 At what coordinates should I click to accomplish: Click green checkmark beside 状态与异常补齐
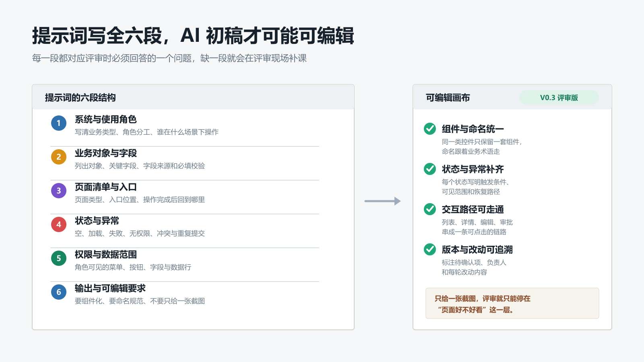click(430, 169)
